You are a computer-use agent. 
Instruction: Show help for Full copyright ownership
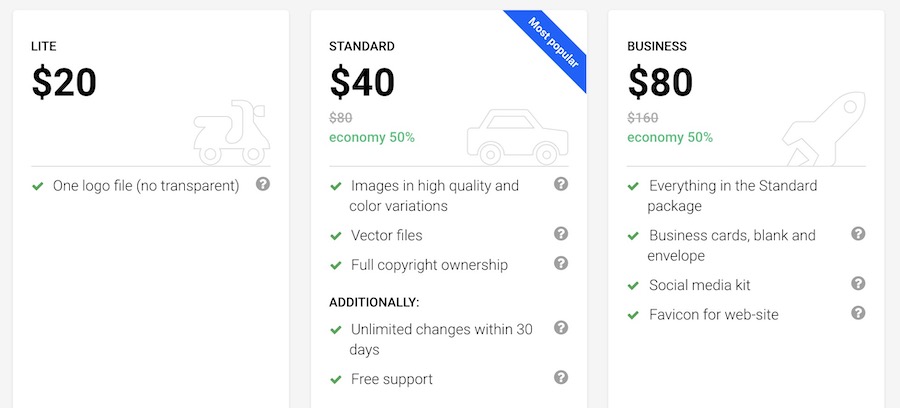point(561,263)
